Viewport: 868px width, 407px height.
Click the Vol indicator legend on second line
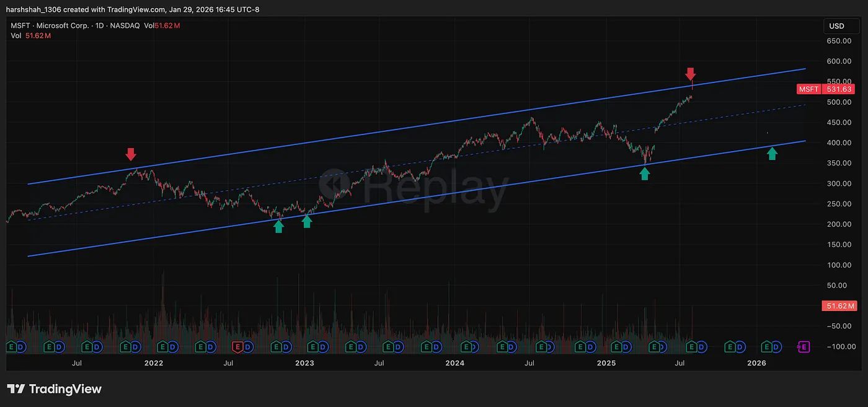[x=30, y=36]
